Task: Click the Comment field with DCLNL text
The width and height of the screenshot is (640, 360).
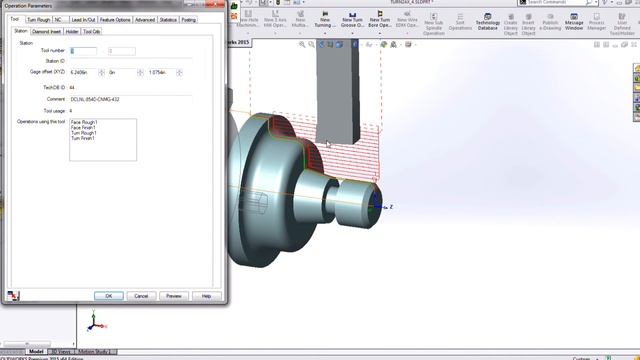Action: click(x=131, y=99)
